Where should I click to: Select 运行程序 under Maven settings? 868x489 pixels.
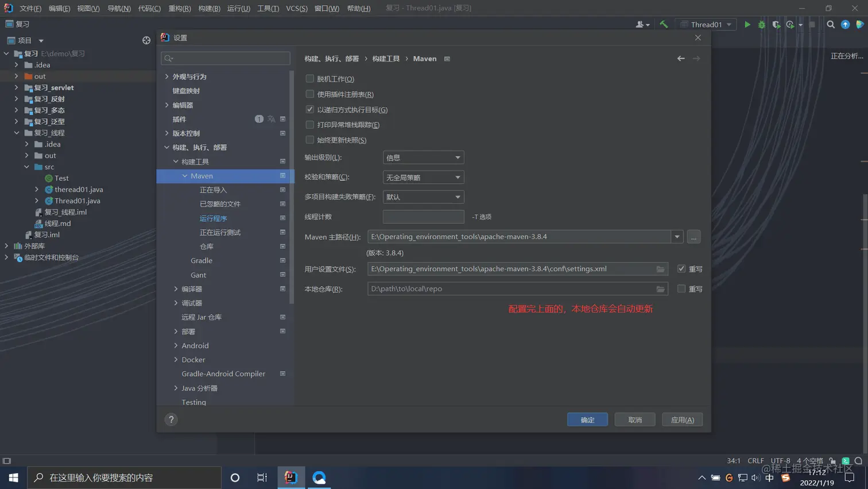click(214, 218)
